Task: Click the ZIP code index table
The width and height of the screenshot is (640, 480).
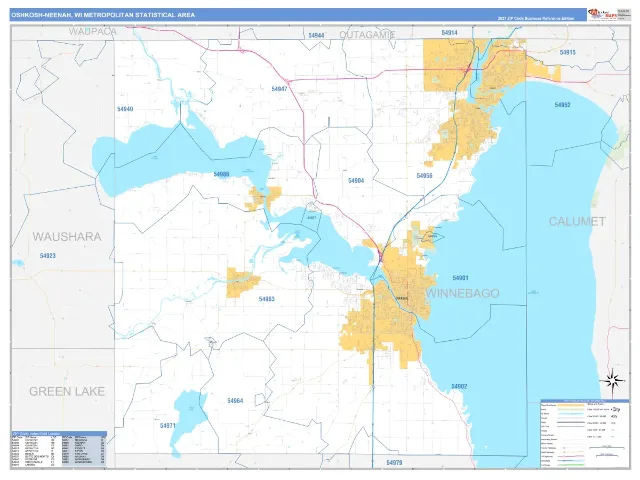Action: pos(59,449)
